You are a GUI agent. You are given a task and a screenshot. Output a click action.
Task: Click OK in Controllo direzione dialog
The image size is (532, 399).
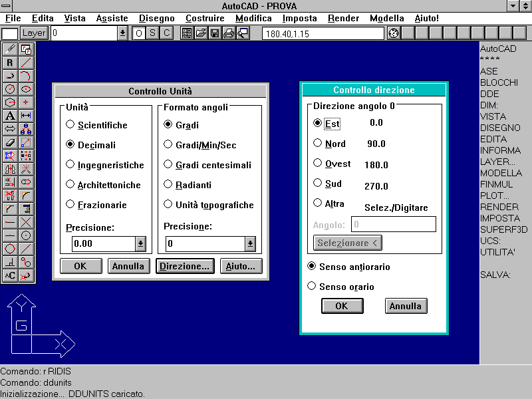(342, 306)
